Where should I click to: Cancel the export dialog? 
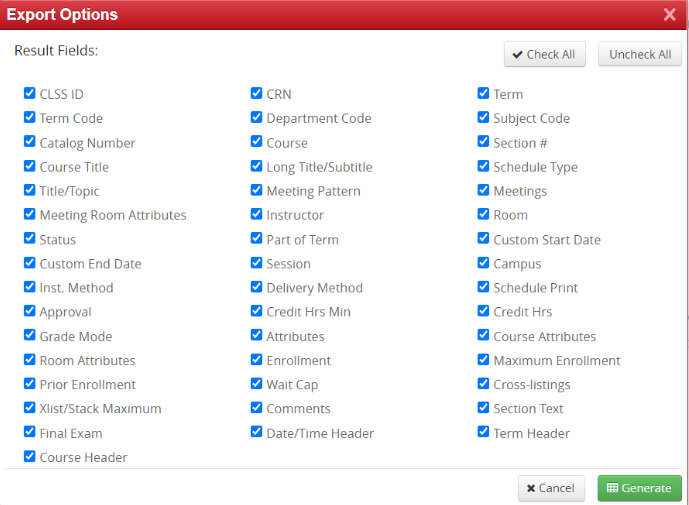pos(551,488)
